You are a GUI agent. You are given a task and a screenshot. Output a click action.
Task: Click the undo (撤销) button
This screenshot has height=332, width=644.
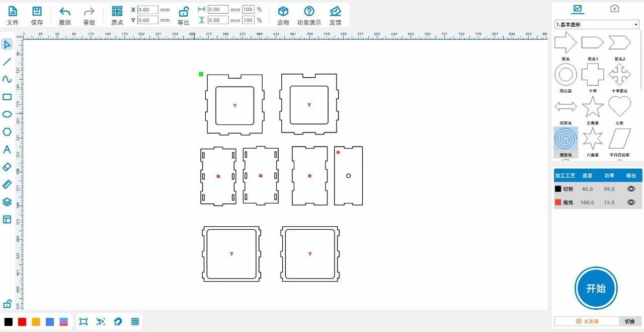[65, 15]
